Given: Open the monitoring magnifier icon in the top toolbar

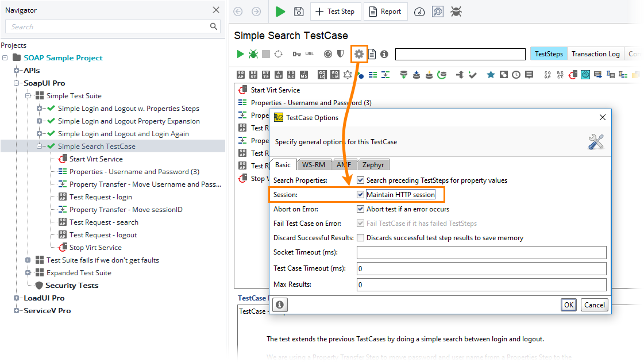Looking at the screenshot, I should [438, 11].
